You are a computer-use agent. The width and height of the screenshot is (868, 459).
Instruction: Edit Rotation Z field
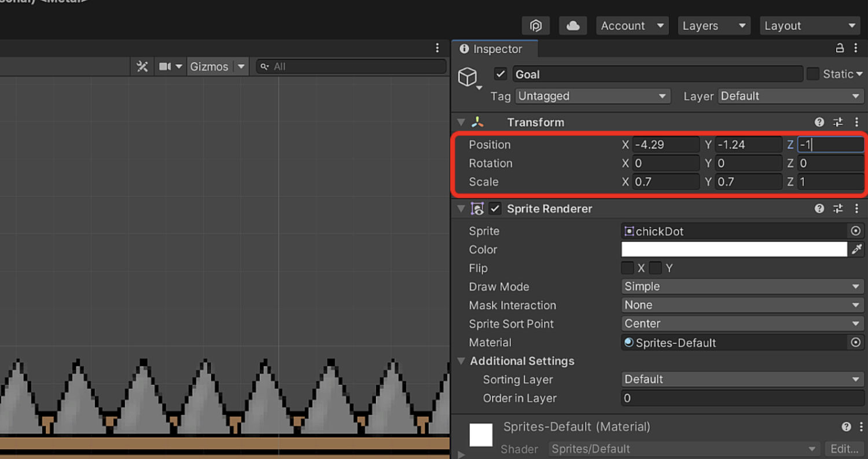coord(831,163)
